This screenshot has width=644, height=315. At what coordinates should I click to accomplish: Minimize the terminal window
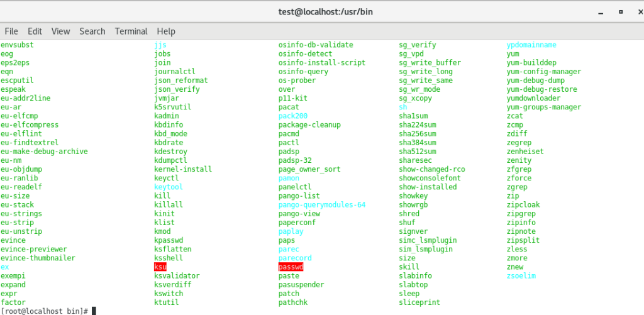click(x=601, y=13)
